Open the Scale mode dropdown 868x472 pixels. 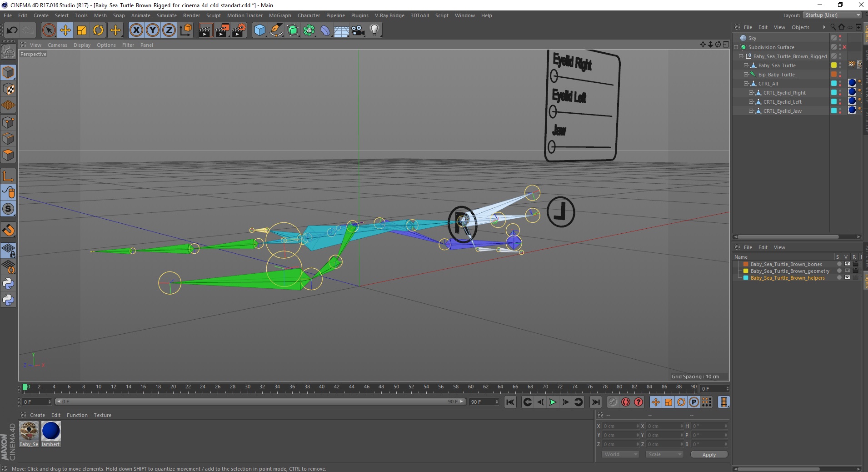tap(664, 454)
